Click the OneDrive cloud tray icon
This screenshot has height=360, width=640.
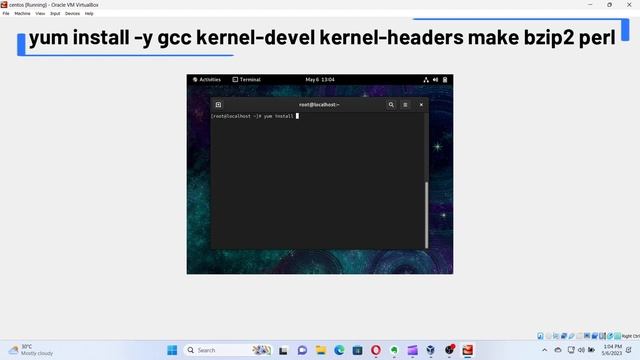558,350
